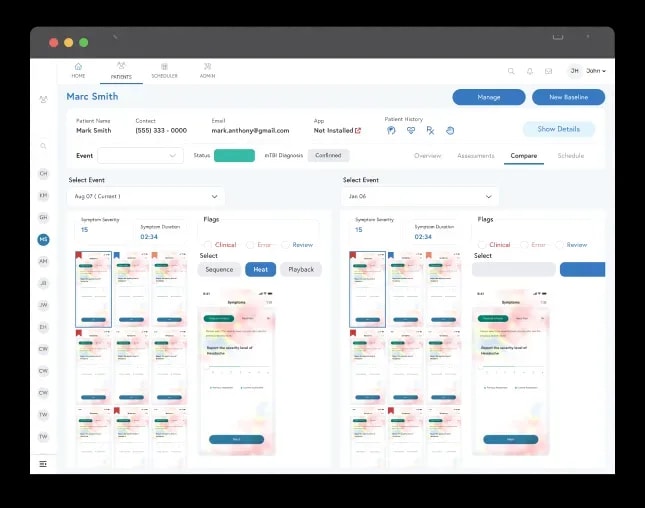Select the Clinical flag radio in the left panel
This screenshot has height=508, width=645.
[x=208, y=245]
